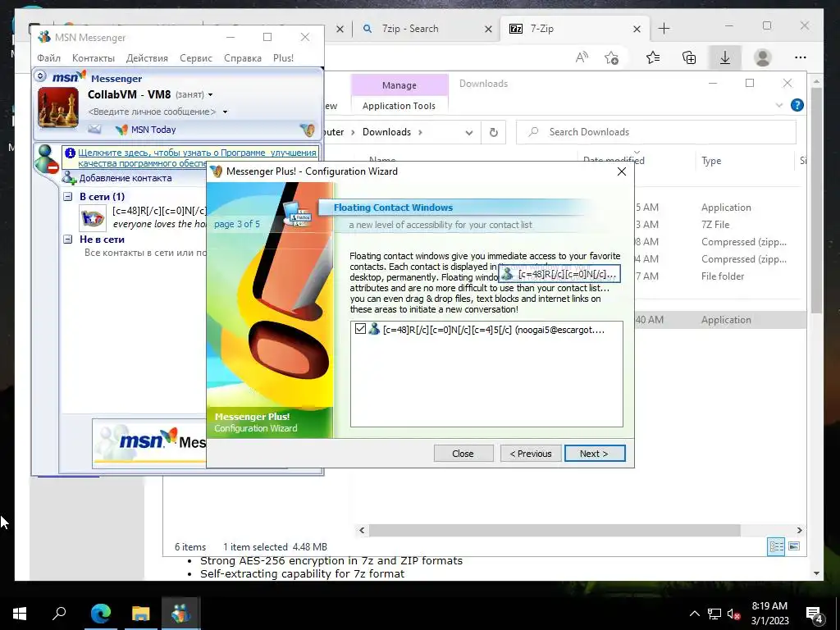The image size is (840, 630).
Task: Add page to favorites star-plus icon
Action: point(611,57)
